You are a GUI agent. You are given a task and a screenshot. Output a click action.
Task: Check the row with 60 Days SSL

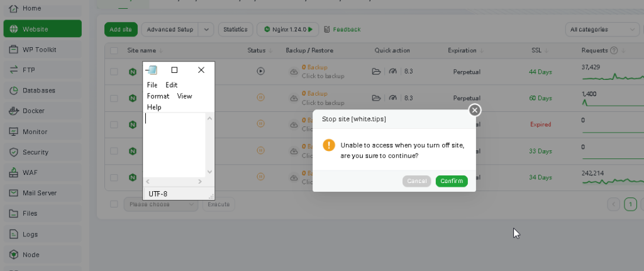[114, 98]
